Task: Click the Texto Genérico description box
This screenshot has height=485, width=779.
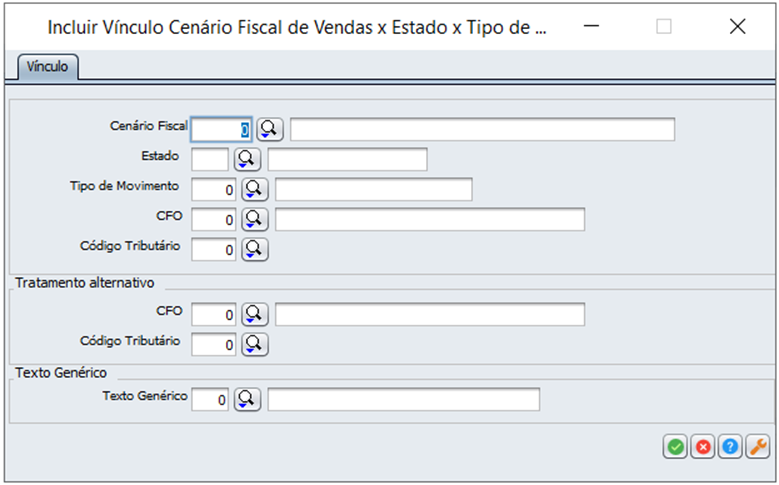Action: coord(403,399)
